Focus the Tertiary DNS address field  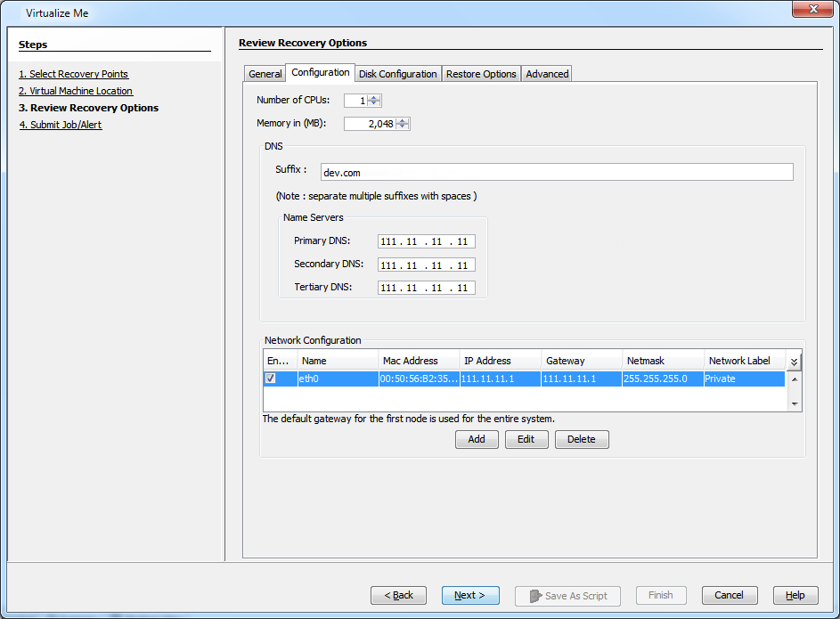tap(426, 288)
